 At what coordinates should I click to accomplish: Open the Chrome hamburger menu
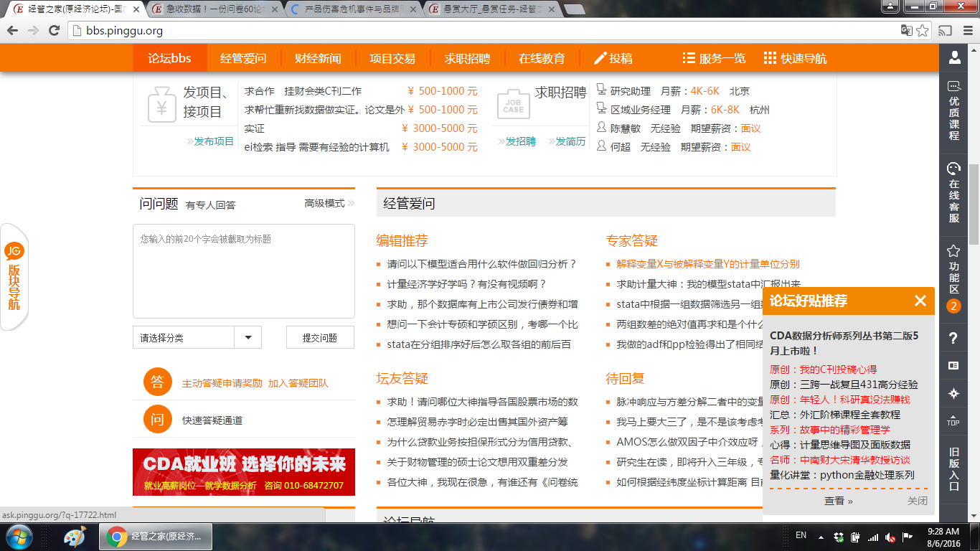tap(966, 31)
